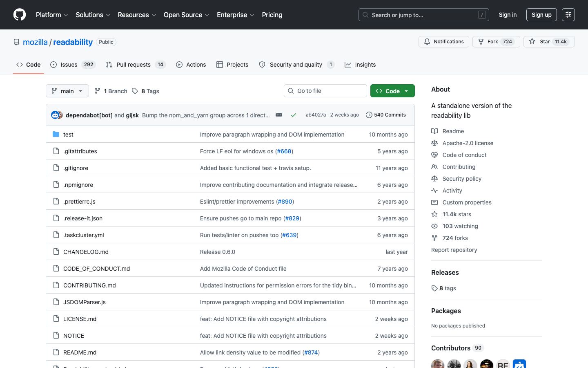Expand the Enterprise dropdown

click(x=236, y=15)
